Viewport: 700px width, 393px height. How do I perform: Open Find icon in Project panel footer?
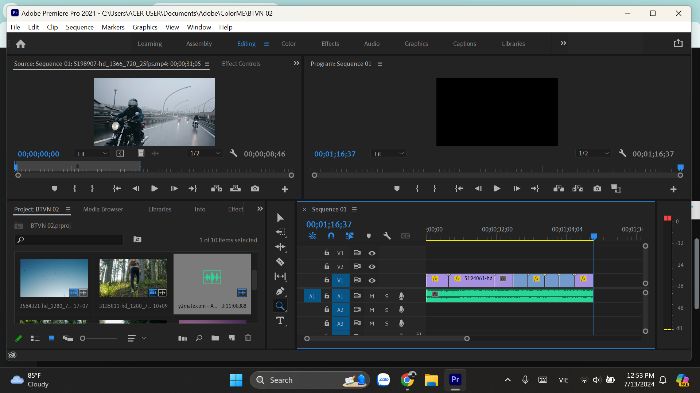199,338
